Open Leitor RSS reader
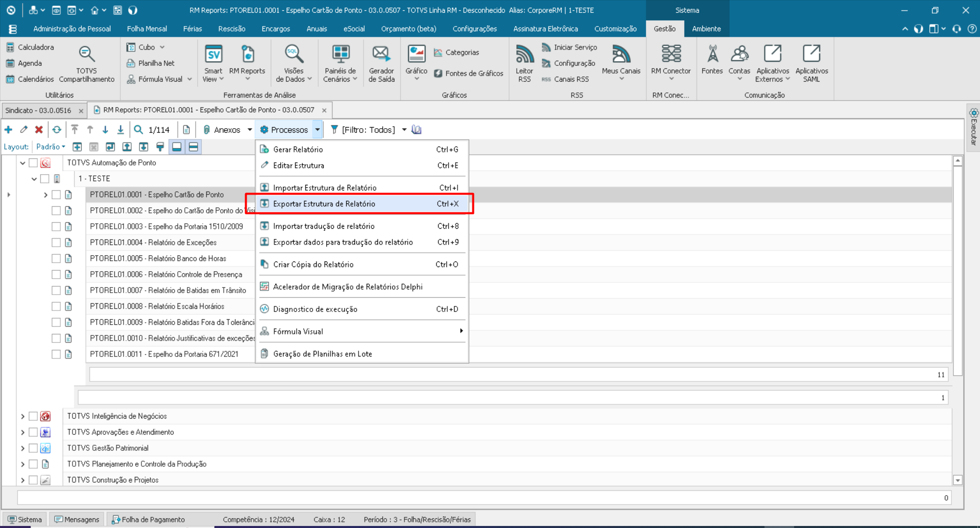 524,64
